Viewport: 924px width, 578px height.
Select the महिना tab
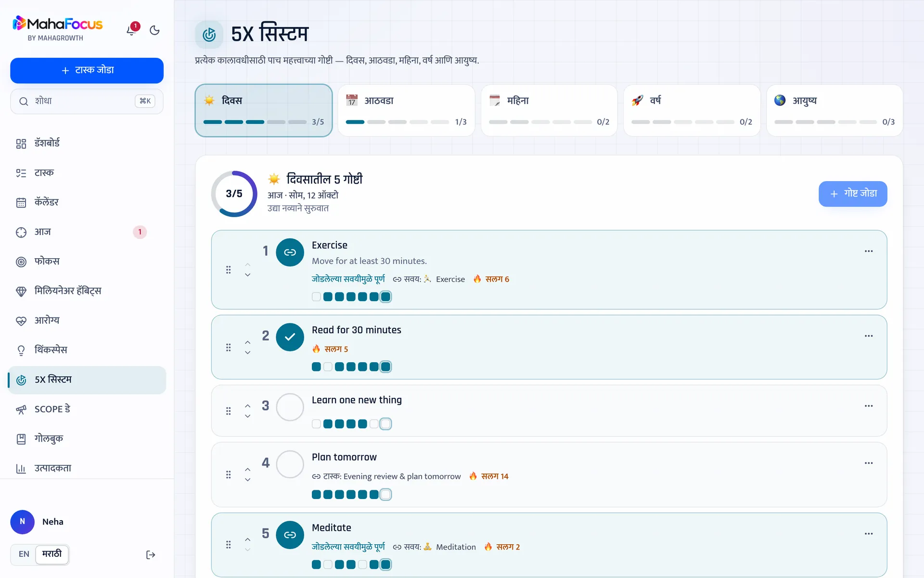pos(549,110)
